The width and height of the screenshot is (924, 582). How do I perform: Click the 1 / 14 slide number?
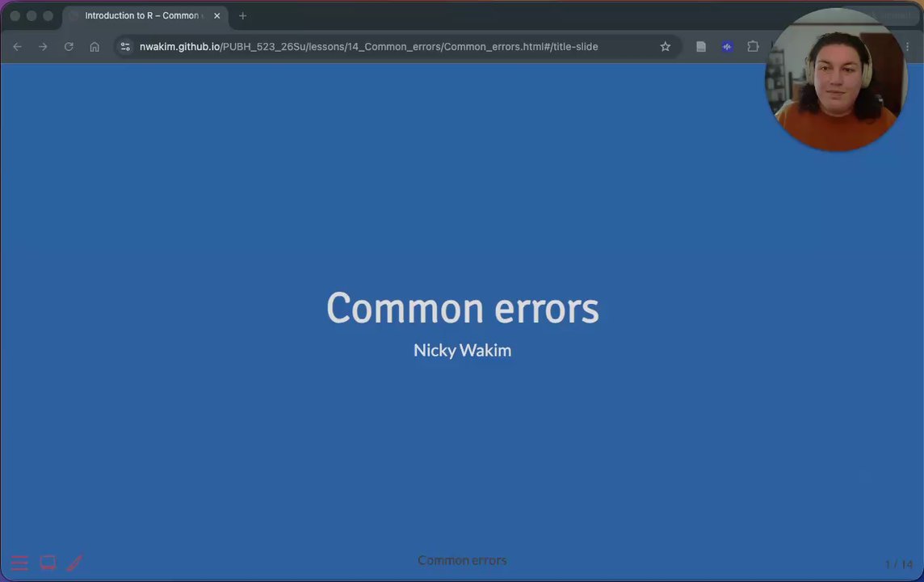(899, 564)
